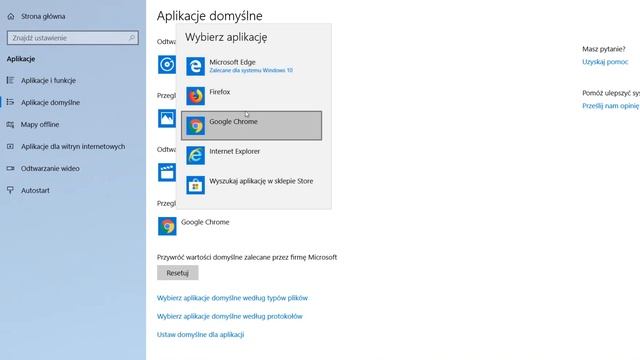
Task: Open Wybierz aplikacje domyślne według protokołów link
Action: [x=230, y=316]
